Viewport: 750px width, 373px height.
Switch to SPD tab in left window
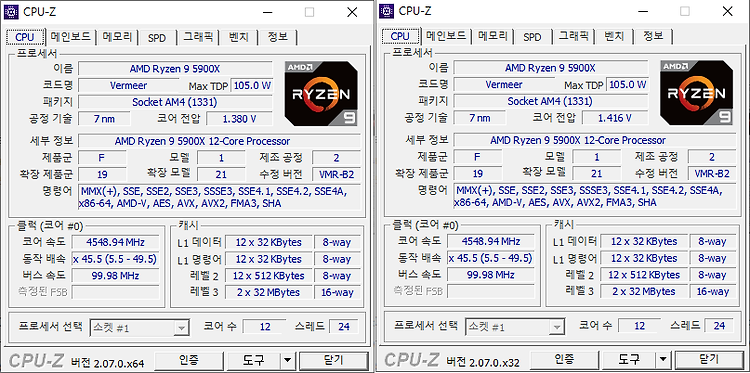click(156, 37)
